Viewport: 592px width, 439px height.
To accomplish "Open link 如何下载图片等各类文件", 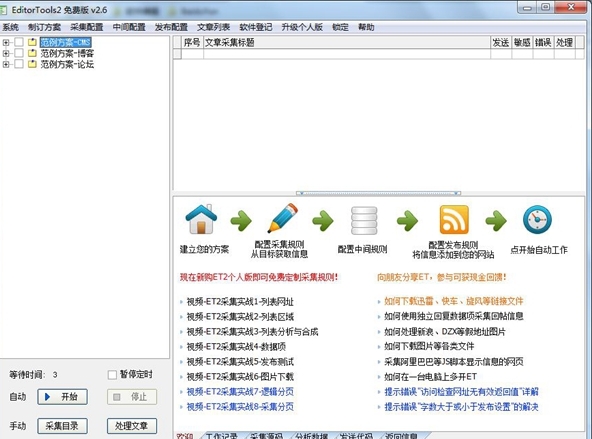I will 429,346.
